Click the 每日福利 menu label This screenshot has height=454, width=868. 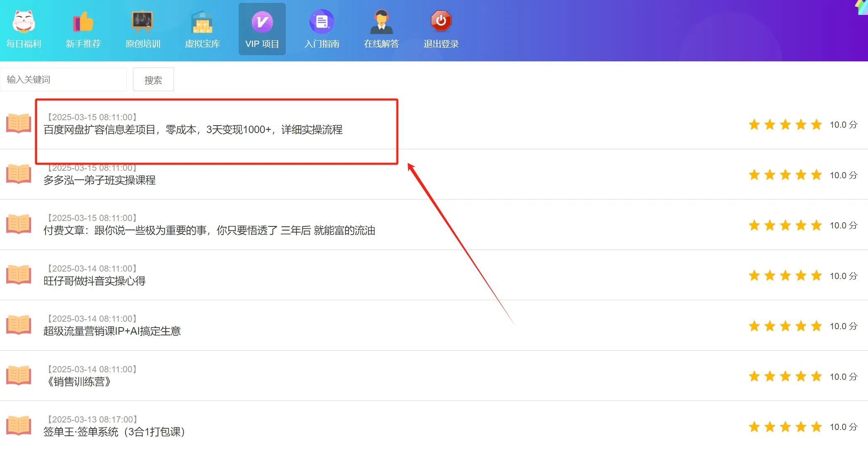[24, 44]
